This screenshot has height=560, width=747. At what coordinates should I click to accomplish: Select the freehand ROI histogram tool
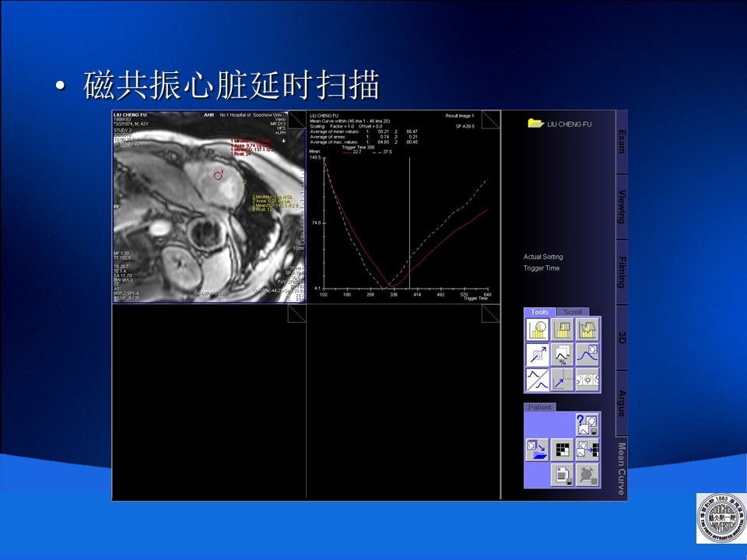click(x=587, y=329)
